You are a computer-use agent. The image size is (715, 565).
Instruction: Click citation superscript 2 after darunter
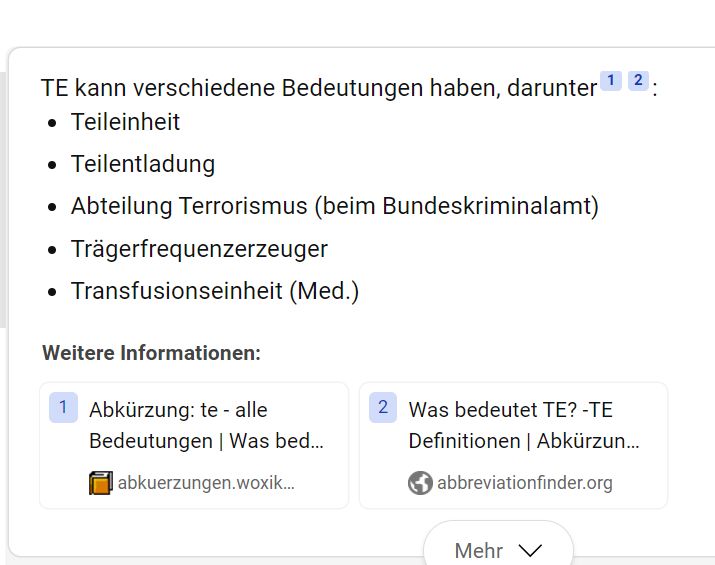[638, 81]
